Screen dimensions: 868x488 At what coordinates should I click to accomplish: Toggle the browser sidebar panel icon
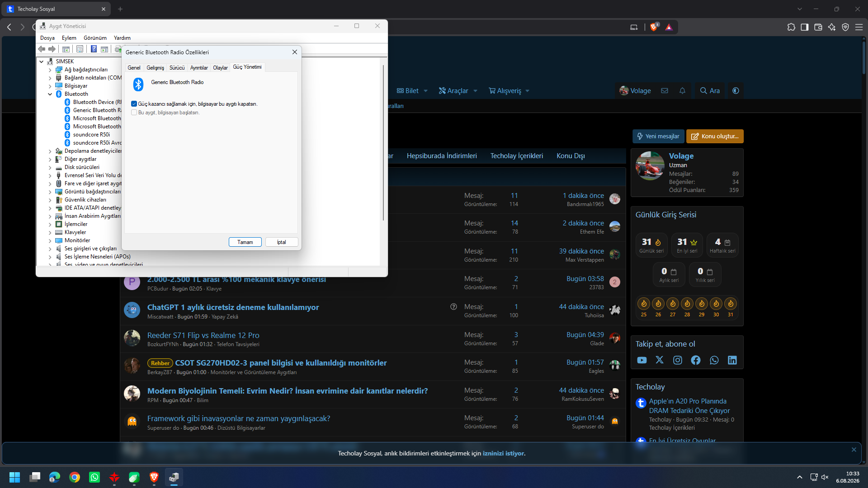tap(805, 27)
